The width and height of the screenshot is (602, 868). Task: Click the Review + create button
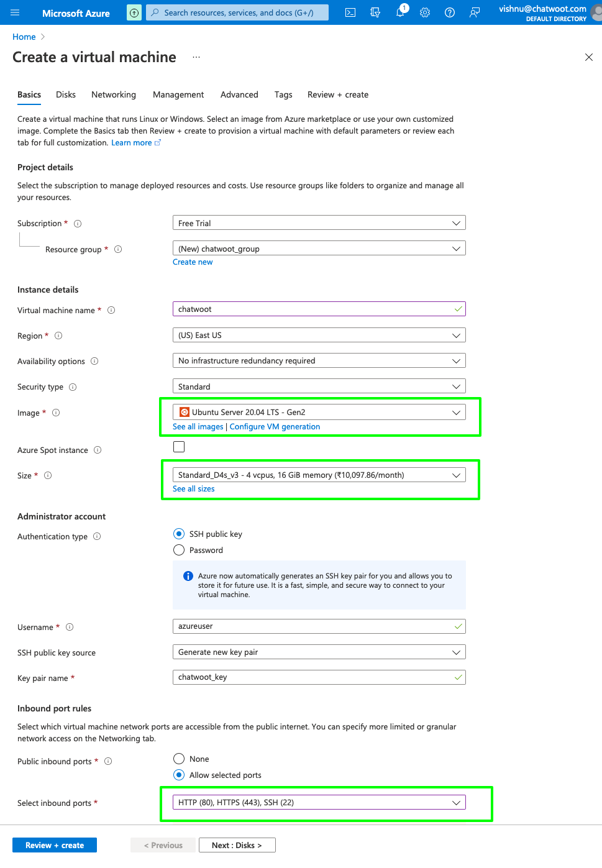pos(55,845)
